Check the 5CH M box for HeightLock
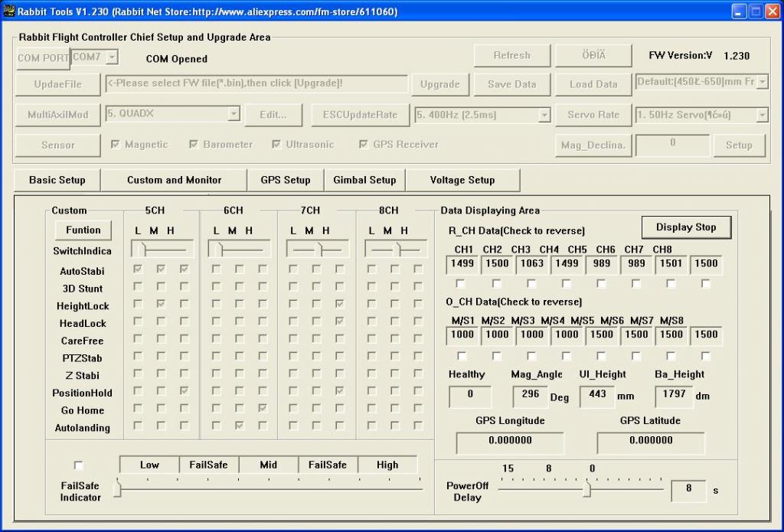 pyautogui.click(x=161, y=305)
